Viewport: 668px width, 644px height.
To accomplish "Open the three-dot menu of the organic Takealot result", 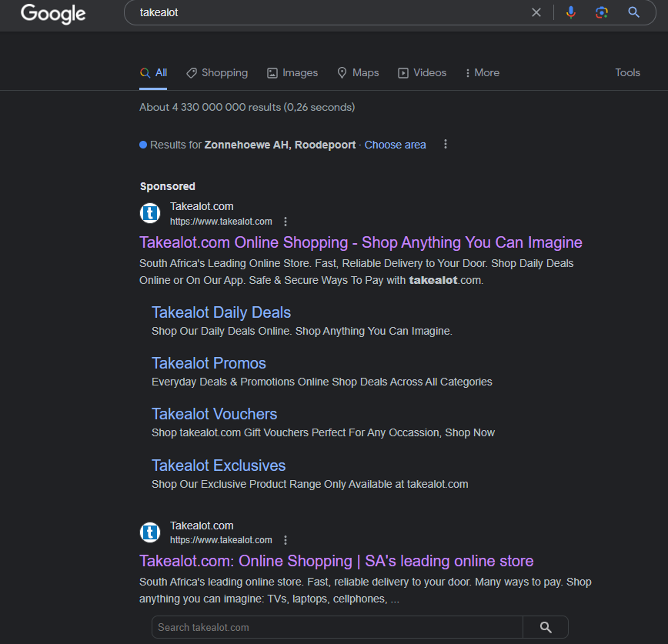I will [x=286, y=540].
